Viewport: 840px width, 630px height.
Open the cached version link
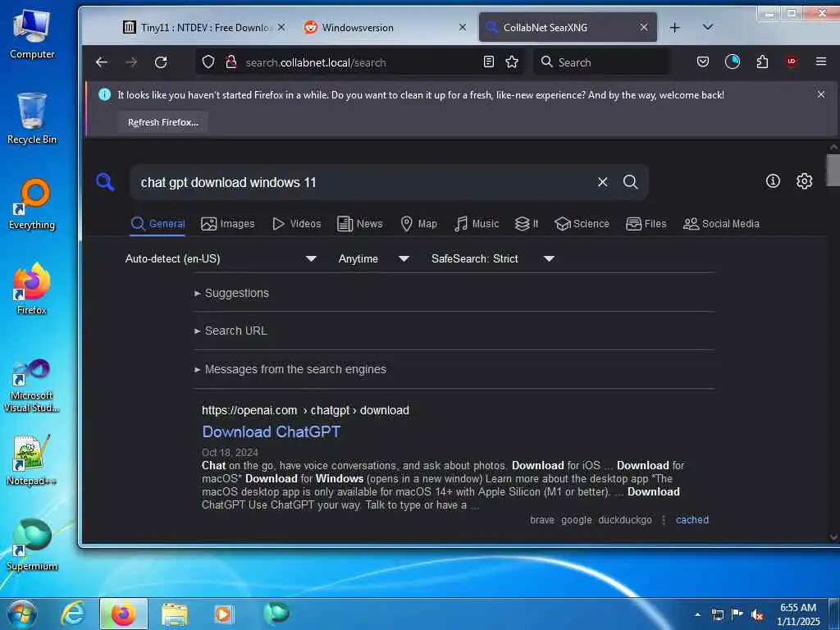[x=692, y=519]
